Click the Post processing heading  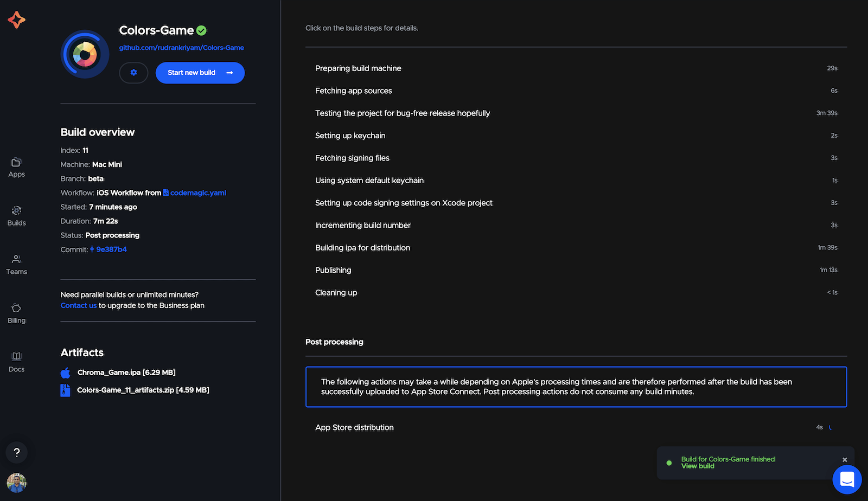click(x=334, y=342)
